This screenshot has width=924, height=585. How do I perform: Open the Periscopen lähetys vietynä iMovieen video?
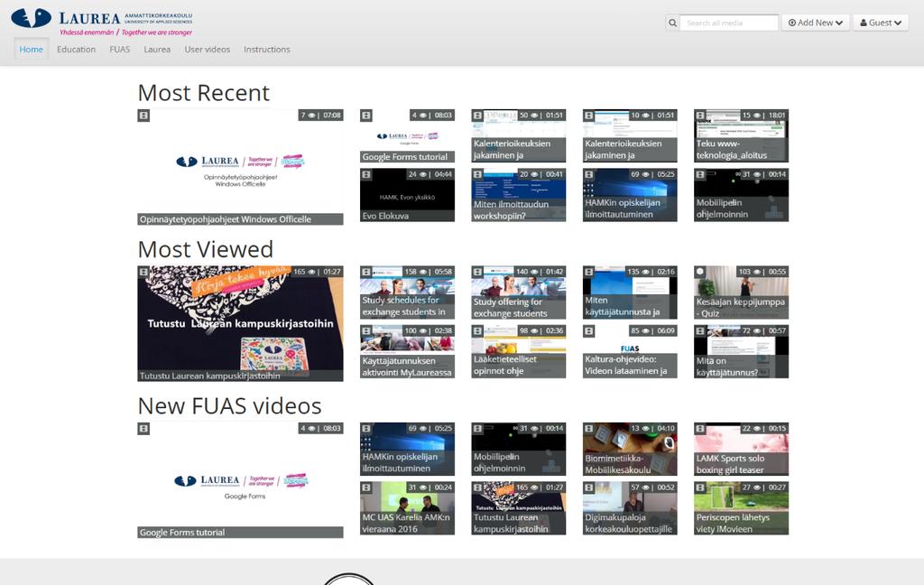click(x=742, y=508)
